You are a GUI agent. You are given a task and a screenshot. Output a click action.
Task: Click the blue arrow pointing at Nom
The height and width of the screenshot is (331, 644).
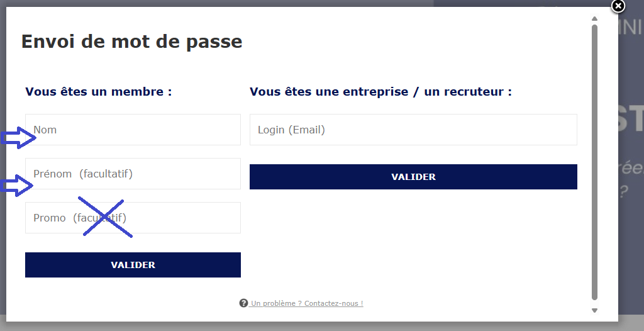point(18,138)
